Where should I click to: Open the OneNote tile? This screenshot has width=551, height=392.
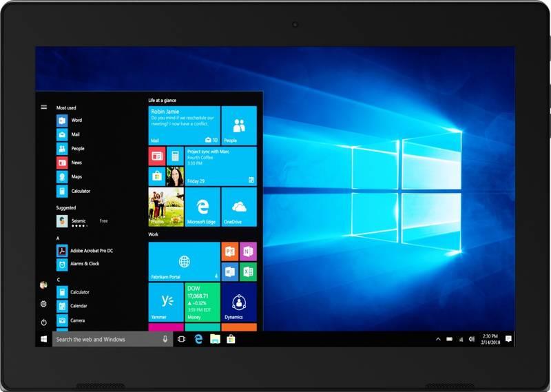(248, 251)
